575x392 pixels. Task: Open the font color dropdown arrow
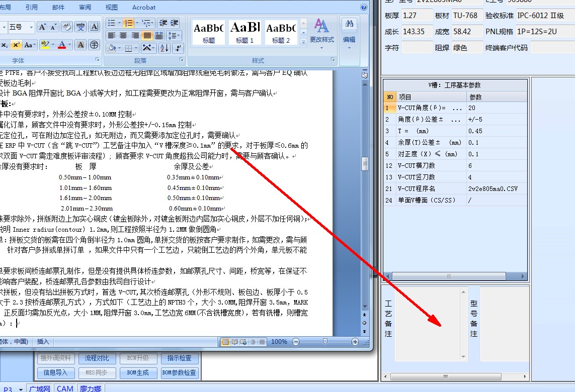(70, 45)
